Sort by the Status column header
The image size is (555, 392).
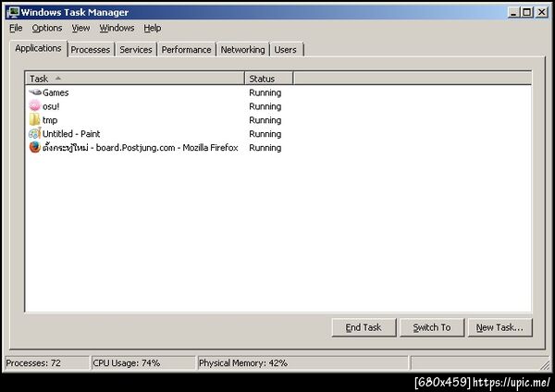pos(269,79)
